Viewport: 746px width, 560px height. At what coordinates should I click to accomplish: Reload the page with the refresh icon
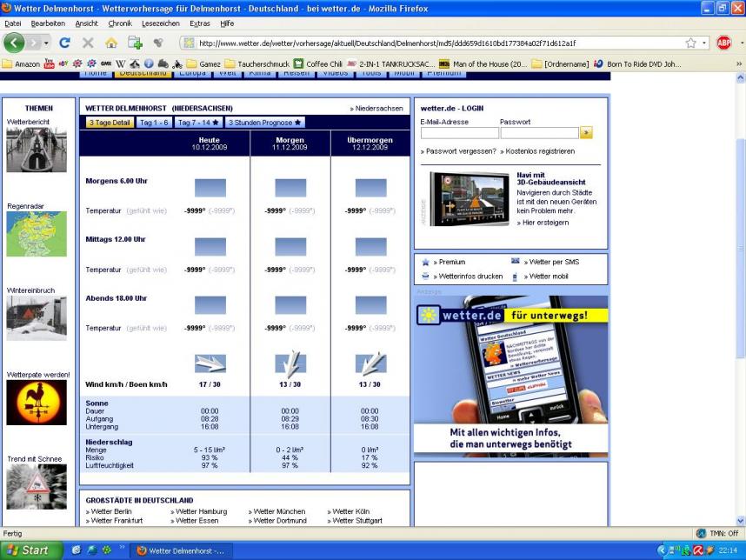[64, 43]
